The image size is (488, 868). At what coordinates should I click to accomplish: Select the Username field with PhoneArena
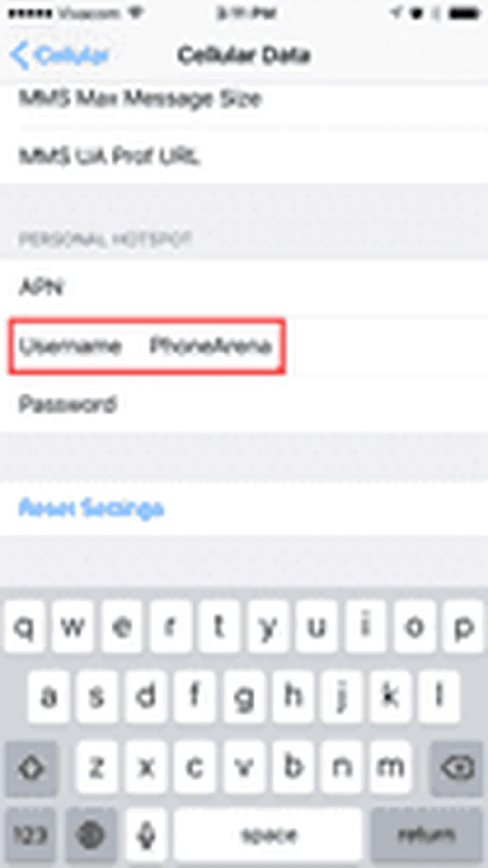pos(244,346)
